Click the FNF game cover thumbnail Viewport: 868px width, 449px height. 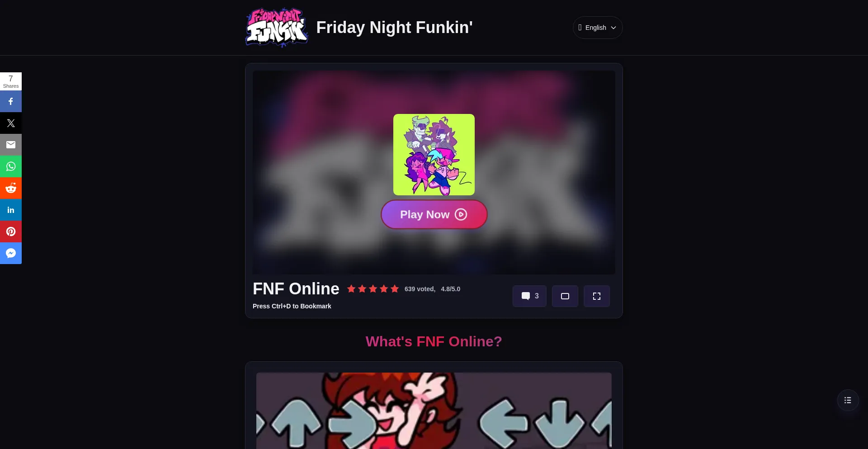(434, 155)
